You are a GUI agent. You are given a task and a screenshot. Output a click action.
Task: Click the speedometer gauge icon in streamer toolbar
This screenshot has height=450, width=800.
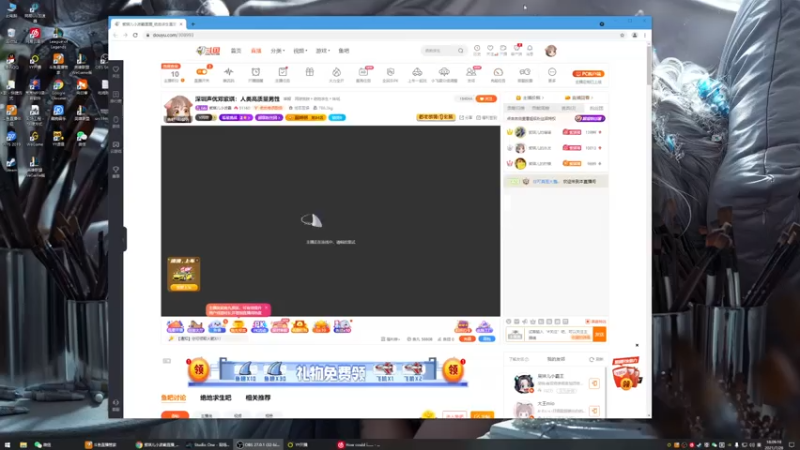tap(498, 72)
